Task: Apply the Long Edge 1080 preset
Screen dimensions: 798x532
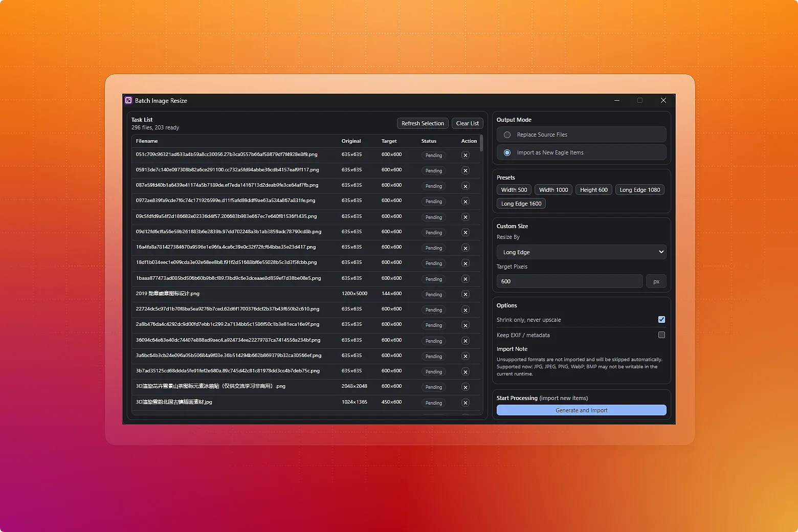Action: pos(639,189)
